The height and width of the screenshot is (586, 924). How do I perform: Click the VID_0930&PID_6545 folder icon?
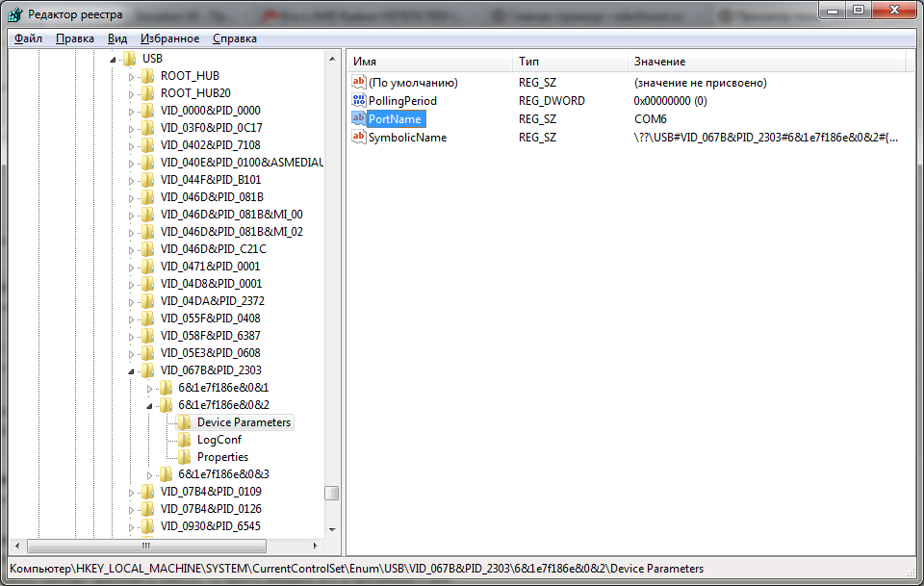148,526
